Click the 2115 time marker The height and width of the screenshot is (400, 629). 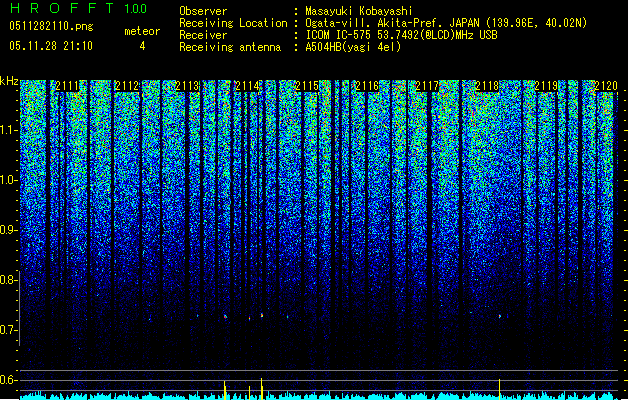[307, 86]
